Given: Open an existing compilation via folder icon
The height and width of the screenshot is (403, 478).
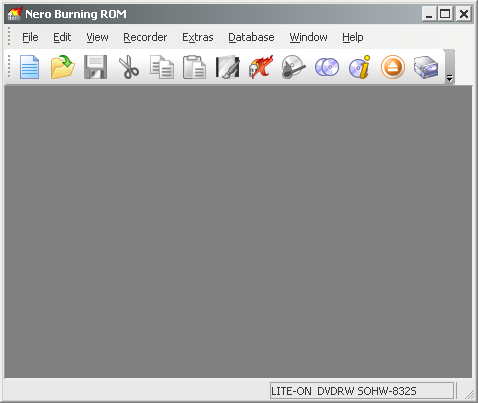Looking at the screenshot, I should coord(62,67).
